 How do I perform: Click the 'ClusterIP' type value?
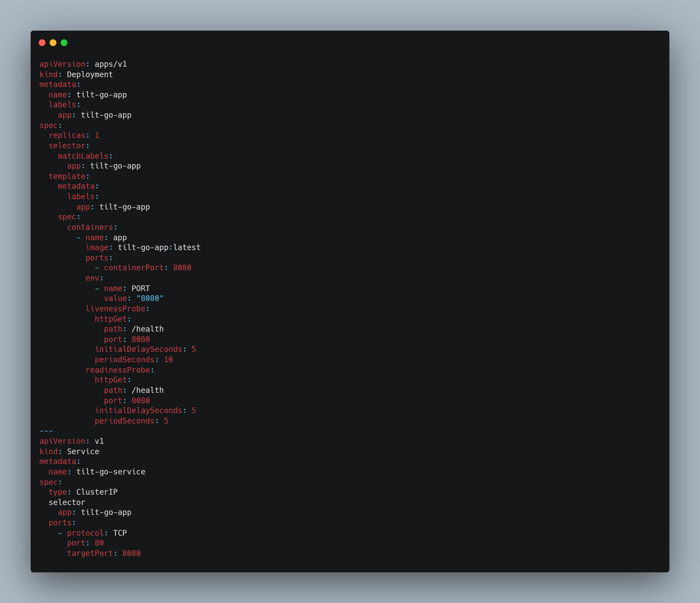[97, 492]
